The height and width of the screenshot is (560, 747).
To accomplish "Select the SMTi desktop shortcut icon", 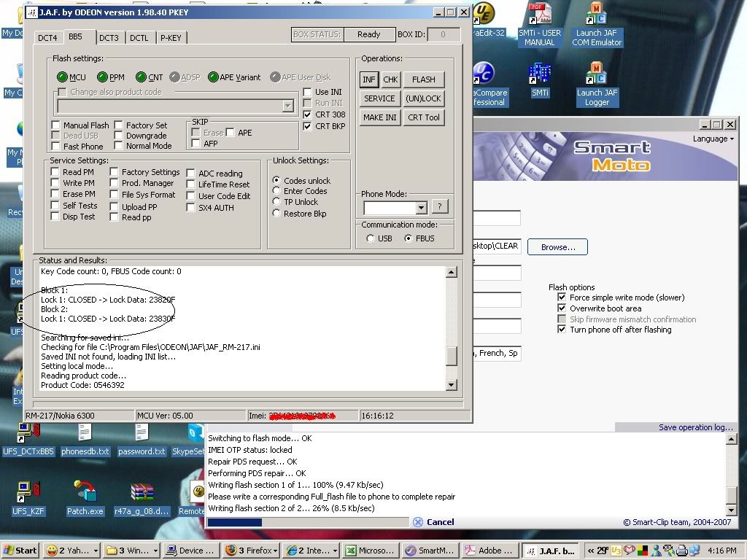I will pos(540,80).
